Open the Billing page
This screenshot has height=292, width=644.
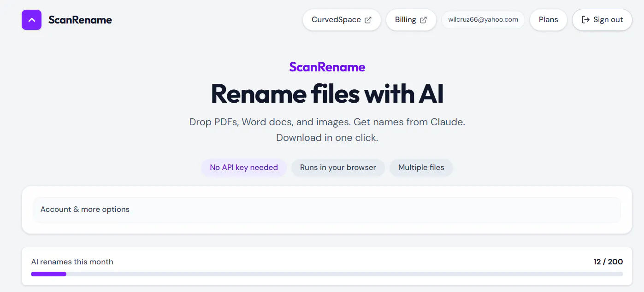point(411,20)
